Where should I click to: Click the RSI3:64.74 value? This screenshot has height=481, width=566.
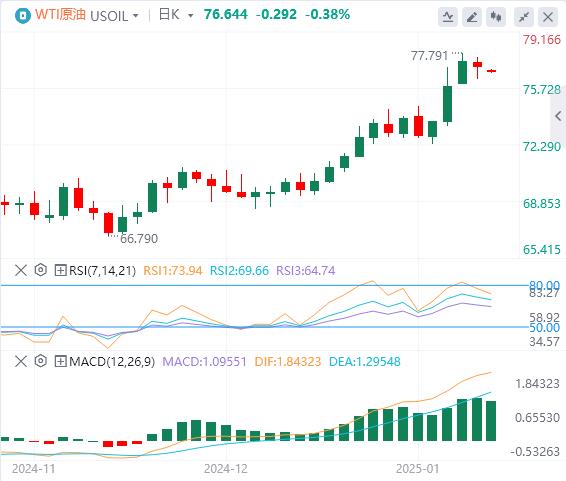[x=305, y=271]
